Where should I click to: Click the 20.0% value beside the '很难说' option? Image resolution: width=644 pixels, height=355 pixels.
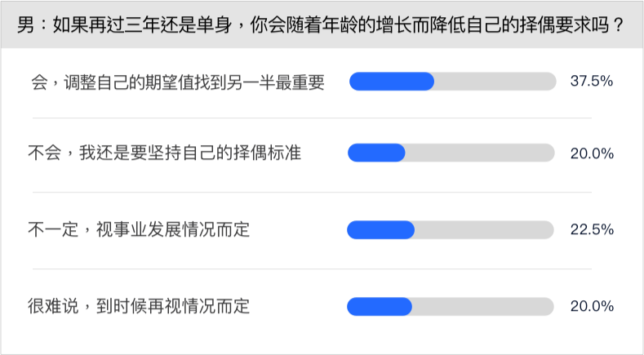[x=592, y=307]
